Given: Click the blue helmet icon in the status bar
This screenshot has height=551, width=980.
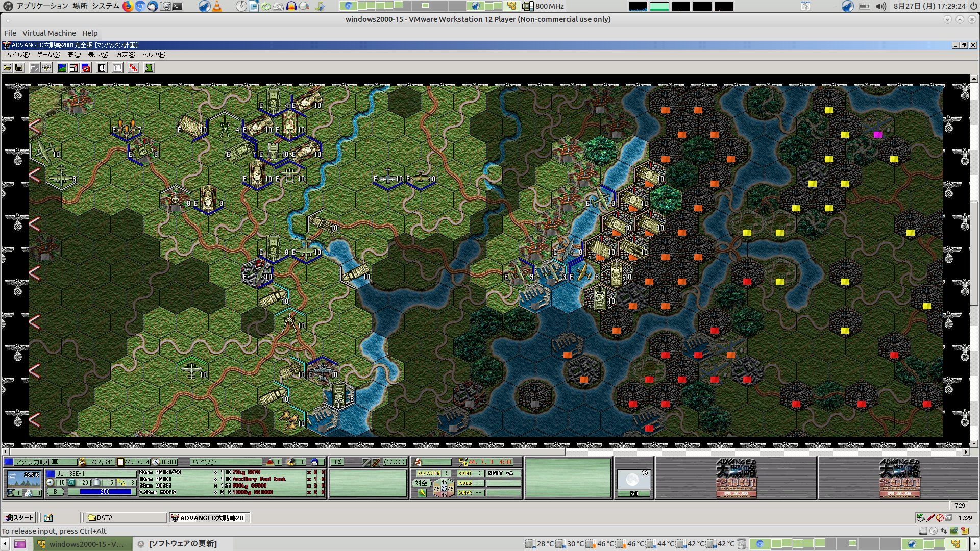Looking at the screenshot, I should pos(314,462).
